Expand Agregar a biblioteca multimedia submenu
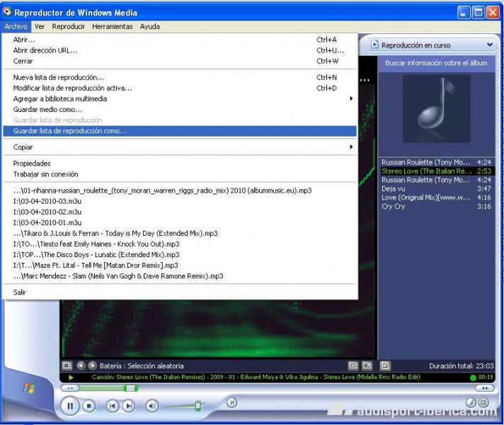The width and height of the screenshot is (504, 425). click(x=180, y=98)
